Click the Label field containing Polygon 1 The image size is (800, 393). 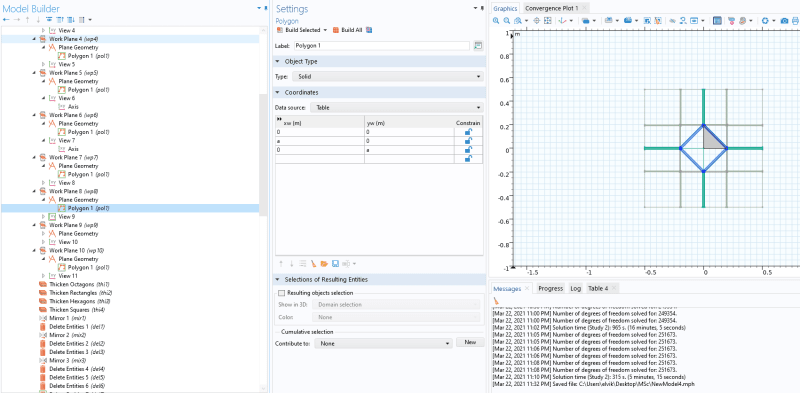pos(382,45)
